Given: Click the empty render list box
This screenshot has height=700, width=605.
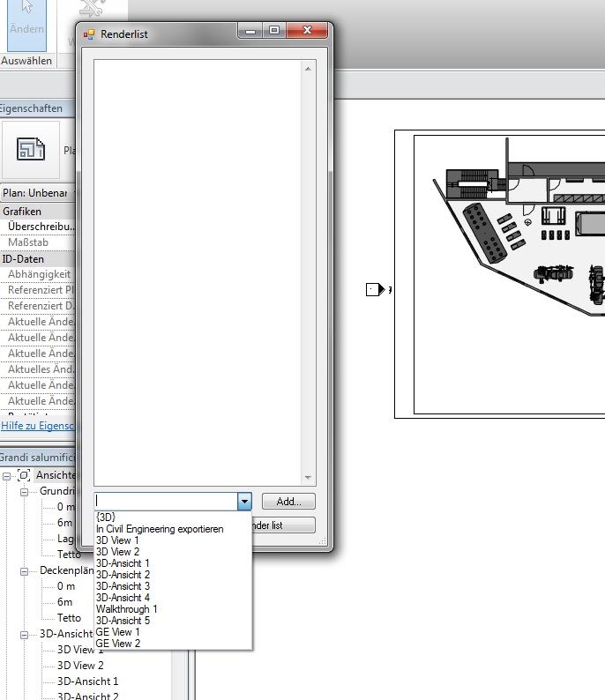Looking at the screenshot, I should click(198, 272).
